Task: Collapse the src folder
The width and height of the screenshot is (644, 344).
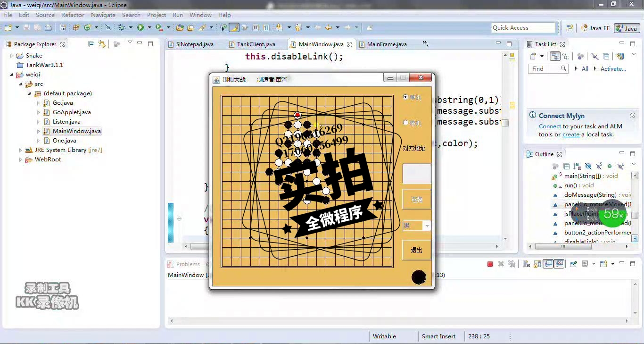Action: 20,84
